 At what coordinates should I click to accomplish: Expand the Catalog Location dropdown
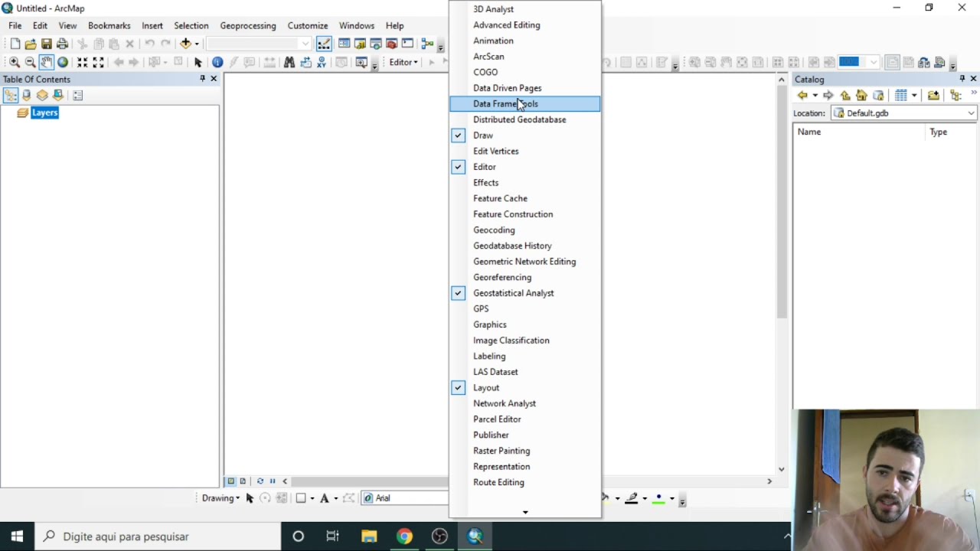[x=971, y=113]
